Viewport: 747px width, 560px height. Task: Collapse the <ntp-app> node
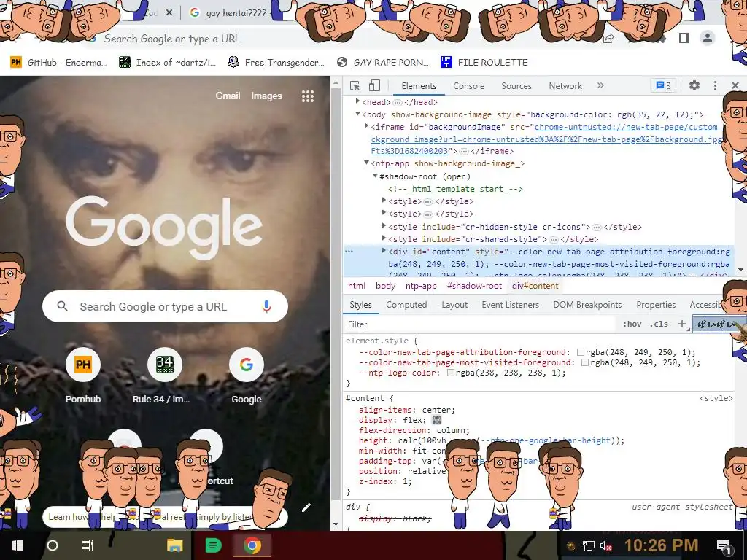point(366,163)
